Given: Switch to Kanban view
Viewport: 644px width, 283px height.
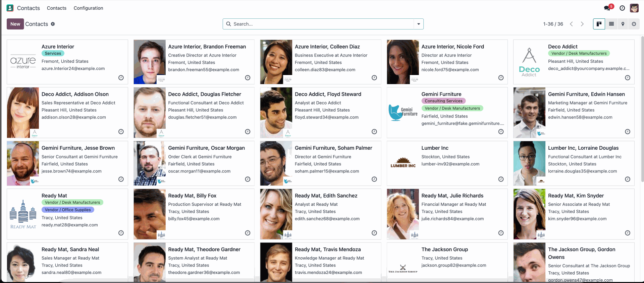Looking at the screenshot, I should point(599,24).
